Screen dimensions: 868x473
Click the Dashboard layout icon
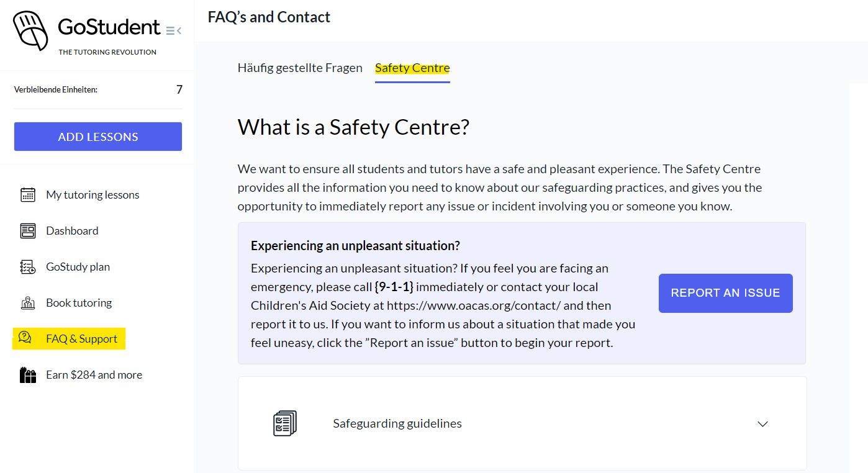tap(28, 231)
